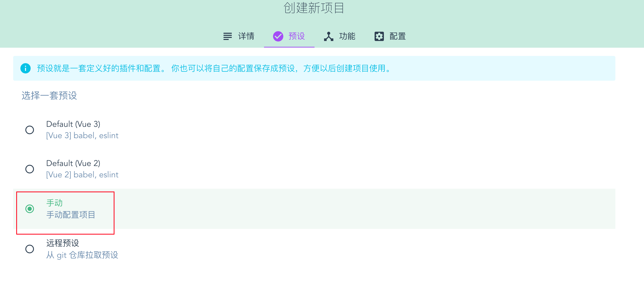This screenshot has width=644, height=299.
Task: Select the Default (Vue 2) radio button
Action: [x=30, y=169]
